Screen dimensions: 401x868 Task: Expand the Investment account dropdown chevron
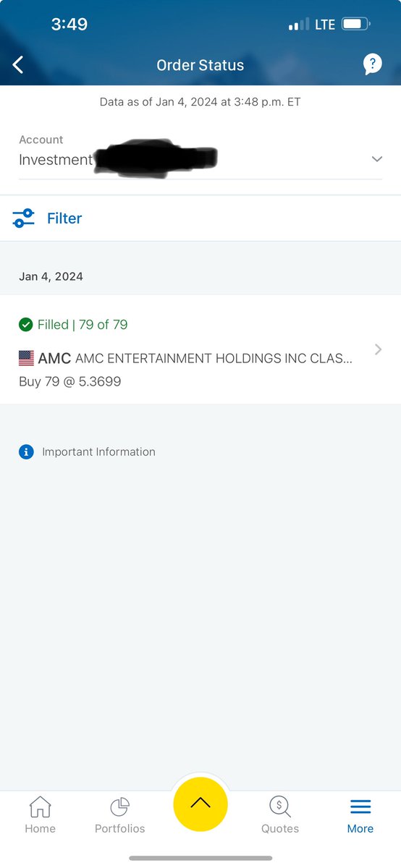pos(376,159)
